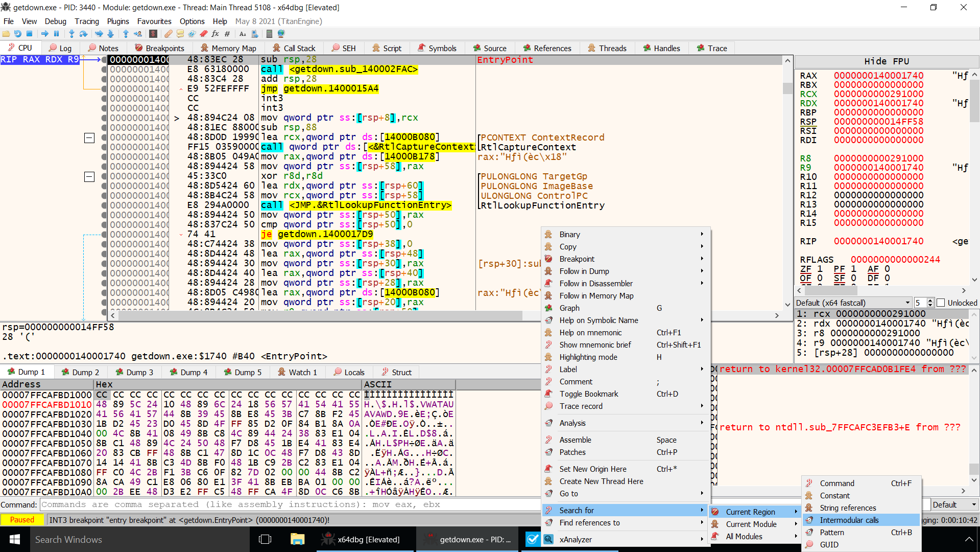Open the Default dropdown beside command bar
Viewport: 980px width, 552px height.
point(954,504)
